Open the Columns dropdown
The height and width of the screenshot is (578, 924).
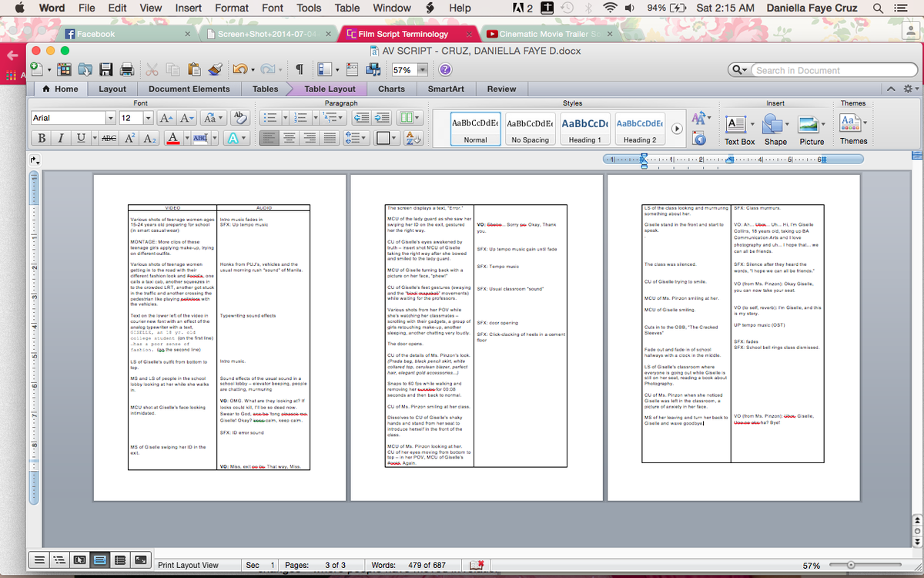[x=409, y=118]
